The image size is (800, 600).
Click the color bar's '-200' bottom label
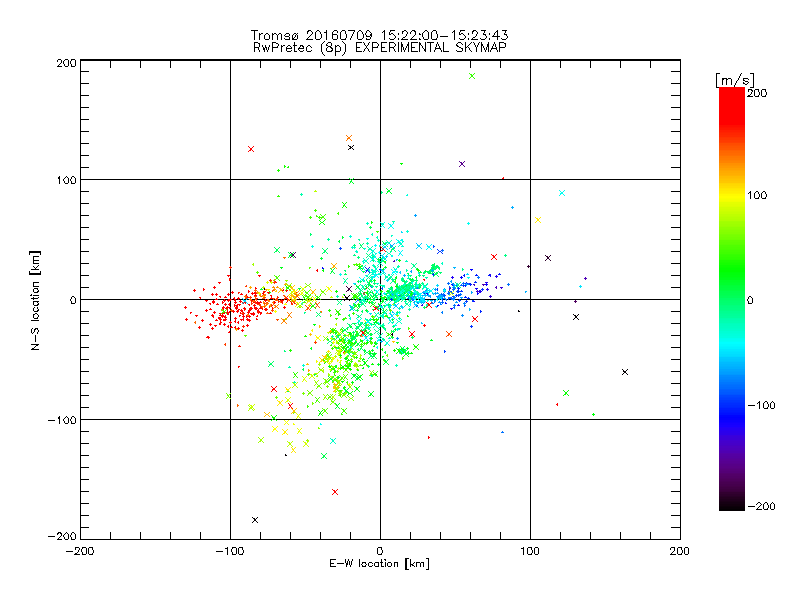tap(761, 506)
